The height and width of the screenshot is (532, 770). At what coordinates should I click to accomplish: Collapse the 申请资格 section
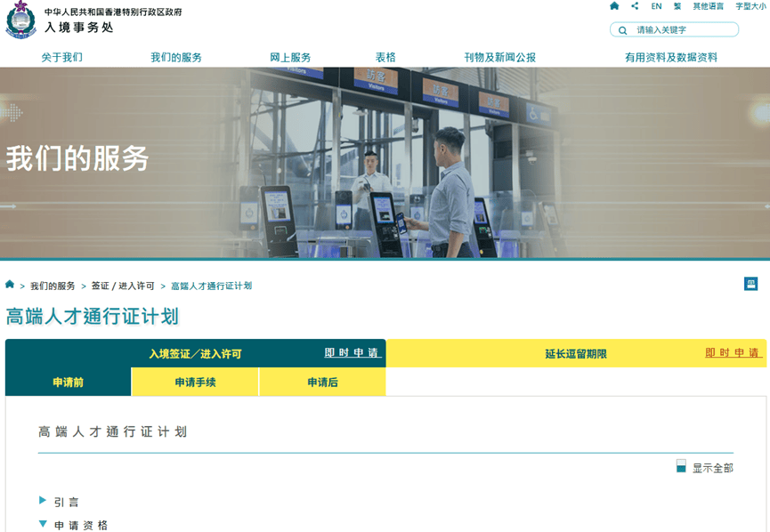(x=43, y=525)
